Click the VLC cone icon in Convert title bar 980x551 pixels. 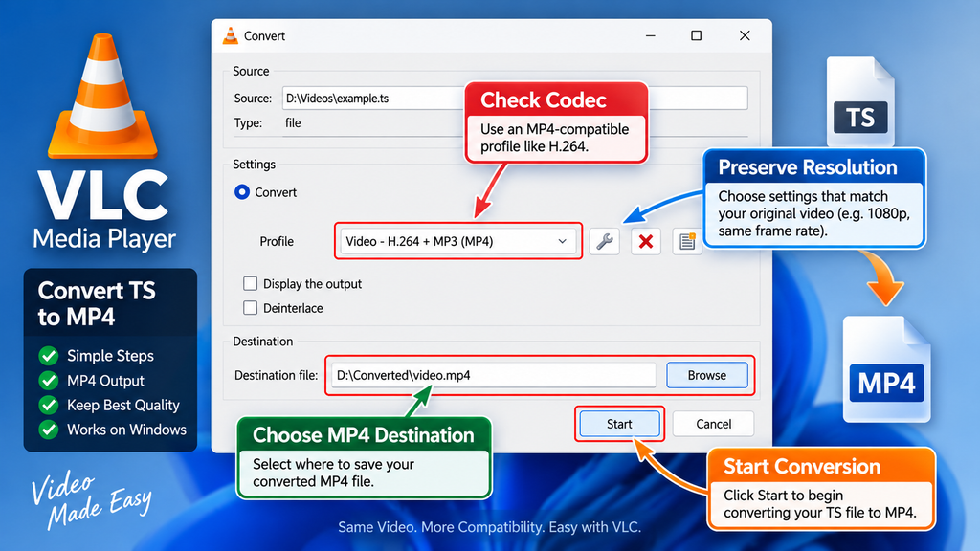click(231, 35)
